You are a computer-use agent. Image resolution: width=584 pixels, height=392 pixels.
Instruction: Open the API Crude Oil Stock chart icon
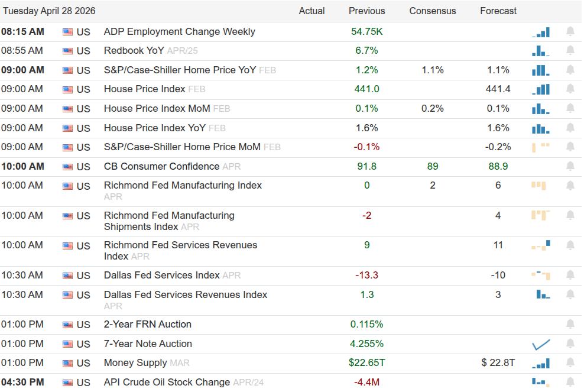pos(541,382)
